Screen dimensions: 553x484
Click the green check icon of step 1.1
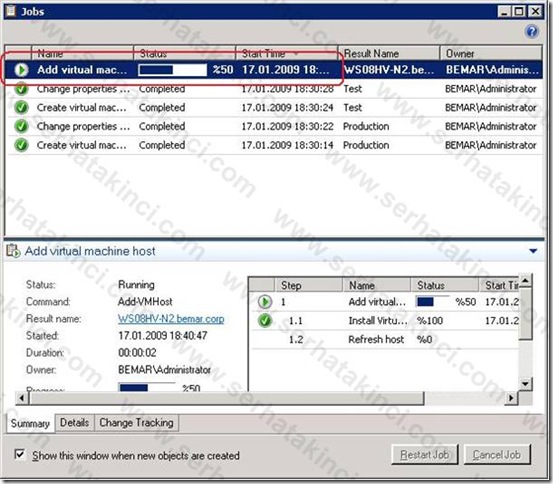[x=265, y=320]
